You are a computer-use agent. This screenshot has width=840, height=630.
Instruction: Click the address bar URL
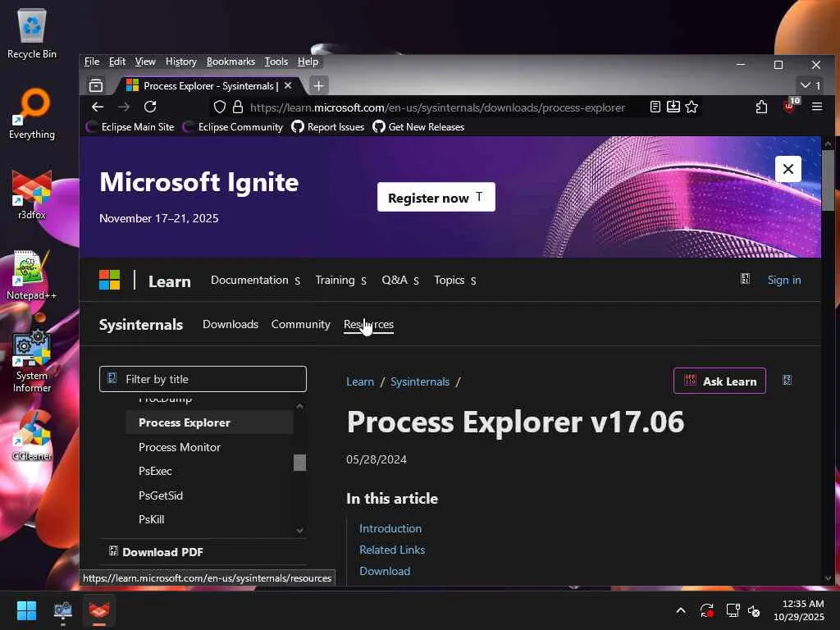pyautogui.click(x=437, y=107)
